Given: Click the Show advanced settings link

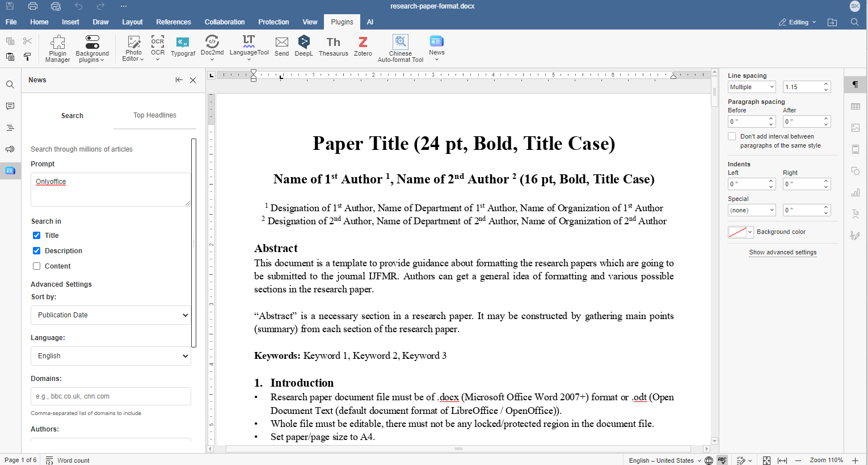Looking at the screenshot, I should coord(783,252).
